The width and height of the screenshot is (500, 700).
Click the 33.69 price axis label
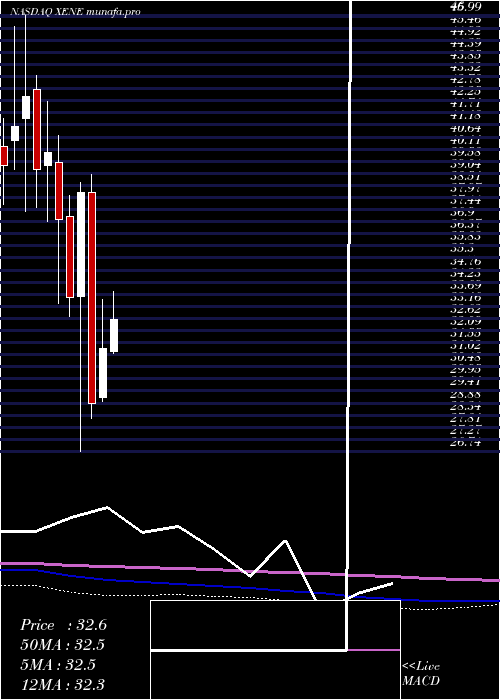tap(466, 285)
